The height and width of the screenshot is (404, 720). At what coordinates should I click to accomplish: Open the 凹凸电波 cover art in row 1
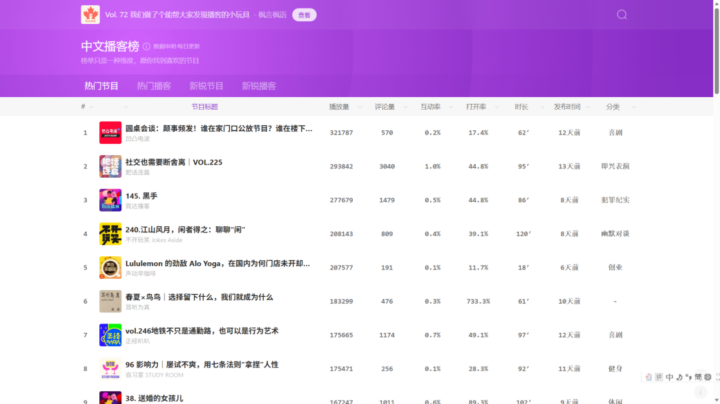point(110,133)
